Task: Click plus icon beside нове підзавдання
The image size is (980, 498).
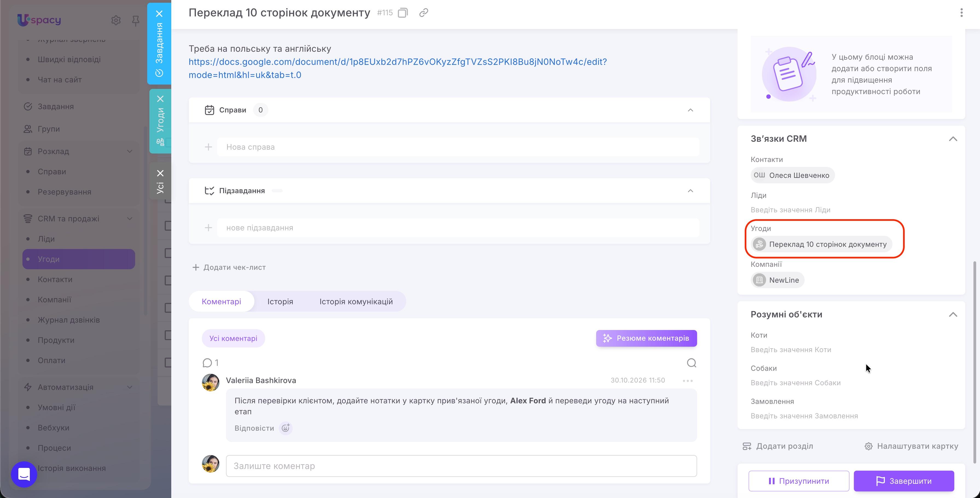Action: point(208,228)
